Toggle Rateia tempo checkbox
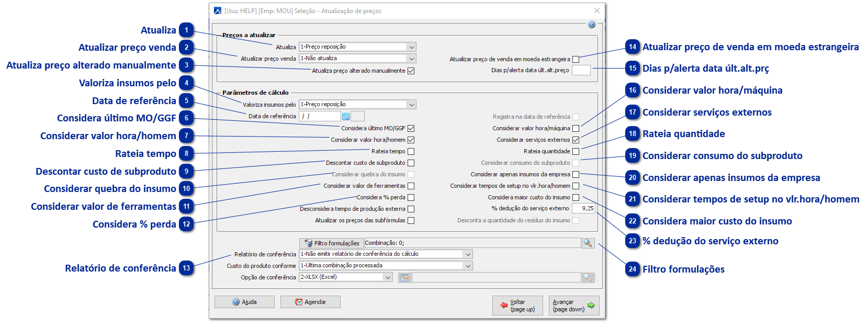The image size is (868, 327). coord(411,151)
